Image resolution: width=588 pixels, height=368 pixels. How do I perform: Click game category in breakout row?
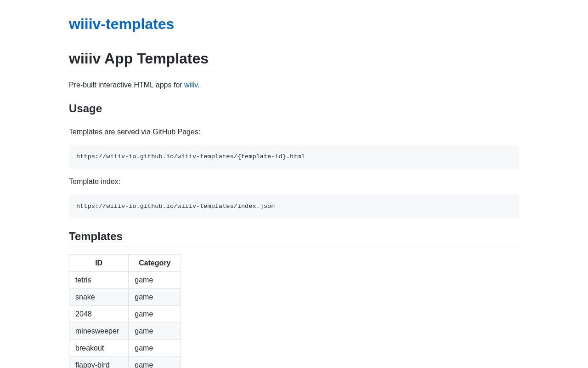pyautogui.click(x=155, y=348)
